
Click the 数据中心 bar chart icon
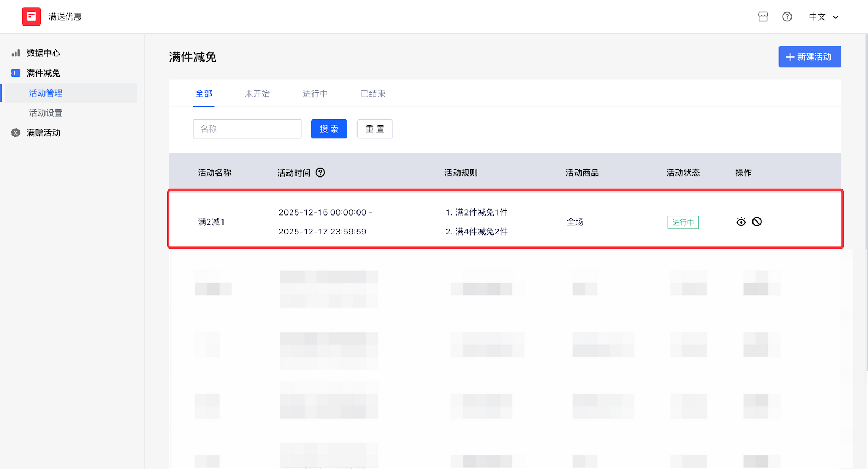(16, 53)
